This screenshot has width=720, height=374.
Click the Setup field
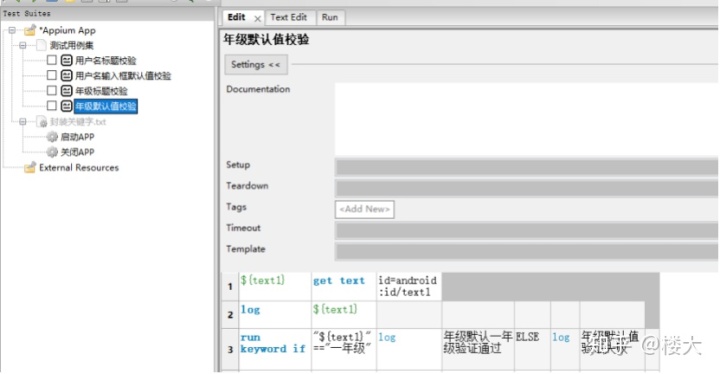527,167
